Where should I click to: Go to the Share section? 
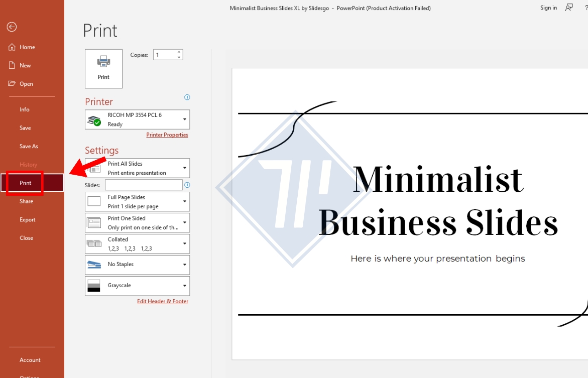pos(26,201)
